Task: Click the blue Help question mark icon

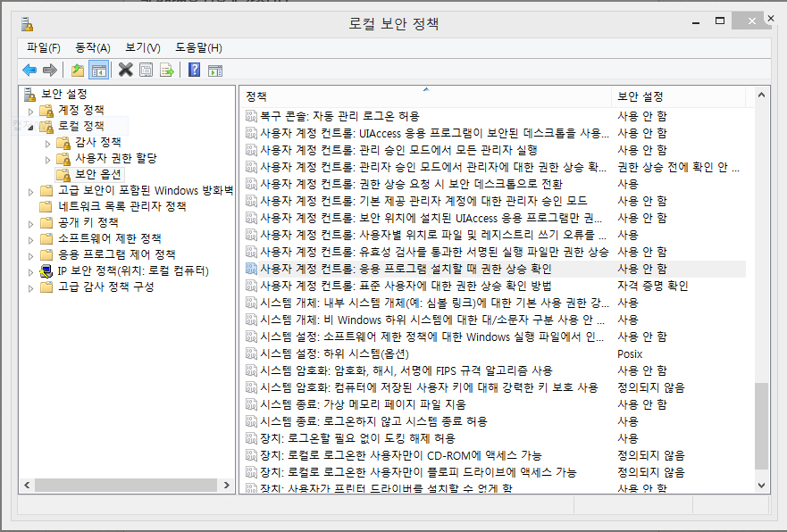Action: pyautogui.click(x=194, y=71)
